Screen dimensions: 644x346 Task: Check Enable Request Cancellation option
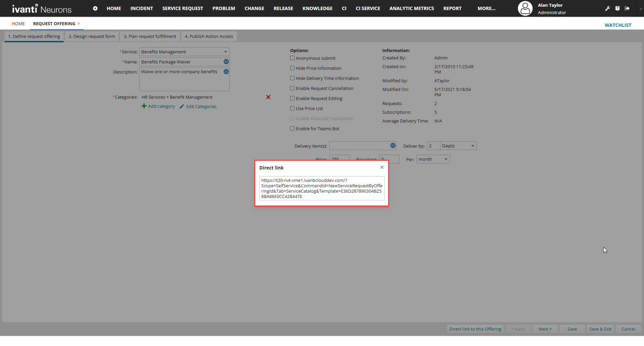[x=292, y=88]
